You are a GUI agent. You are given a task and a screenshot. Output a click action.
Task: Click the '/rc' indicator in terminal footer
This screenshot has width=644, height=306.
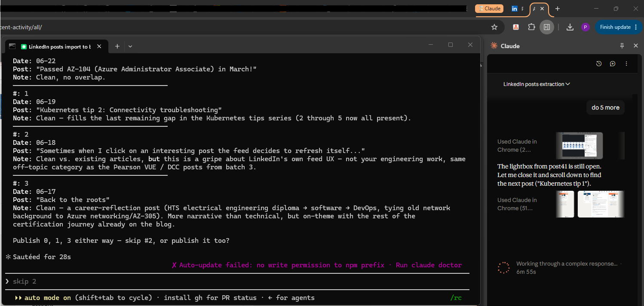pyautogui.click(x=456, y=298)
